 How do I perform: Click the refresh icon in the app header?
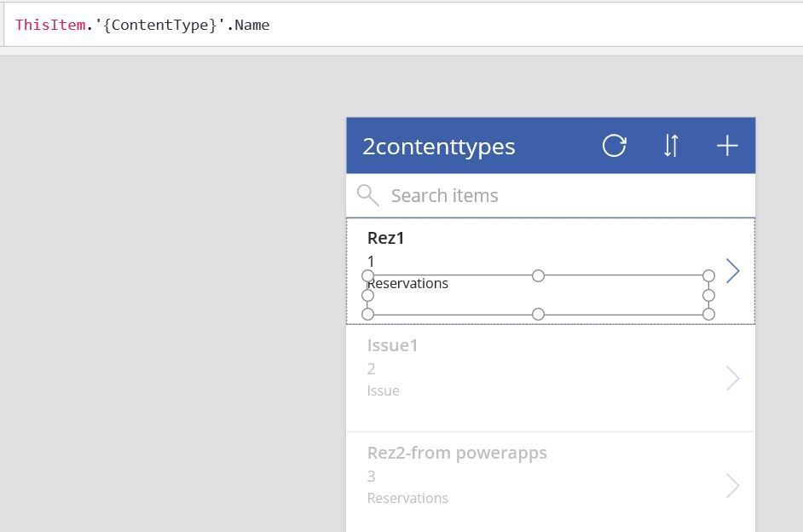coord(614,146)
